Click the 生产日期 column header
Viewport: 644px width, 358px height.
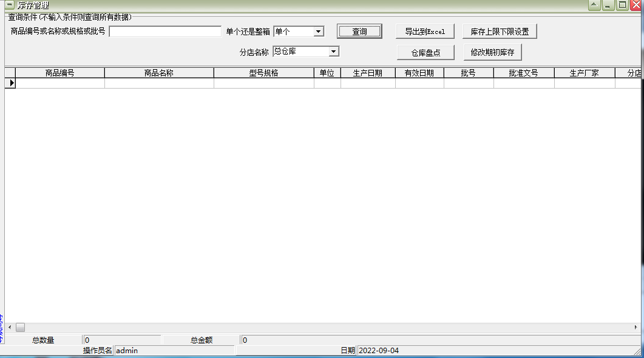pyautogui.click(x=368, y=72)
